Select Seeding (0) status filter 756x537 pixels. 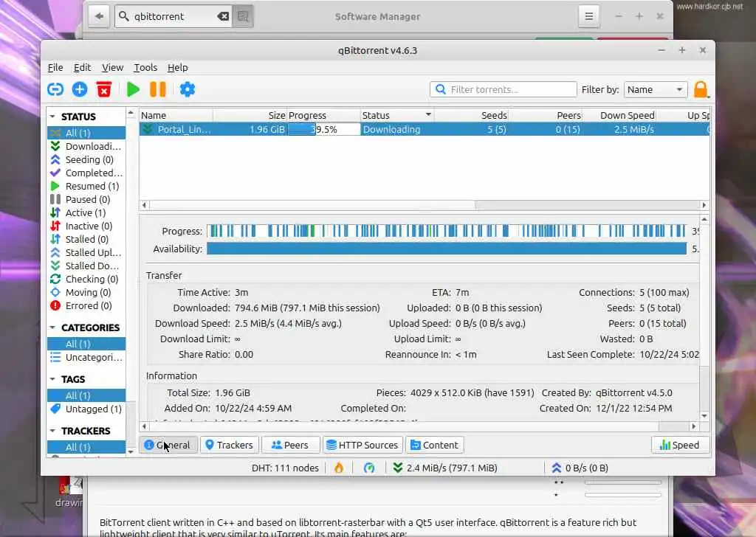click(86, 159)
